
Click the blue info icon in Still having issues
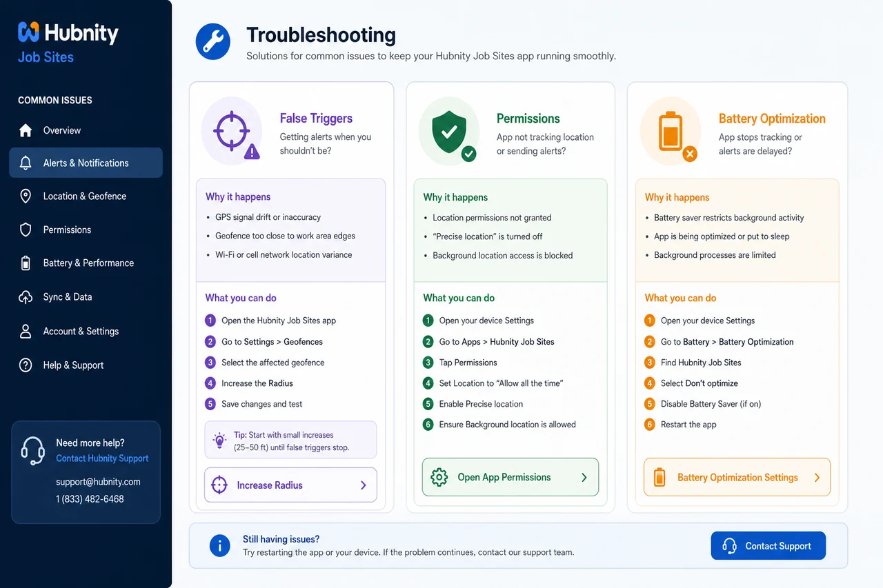point(219,546)
